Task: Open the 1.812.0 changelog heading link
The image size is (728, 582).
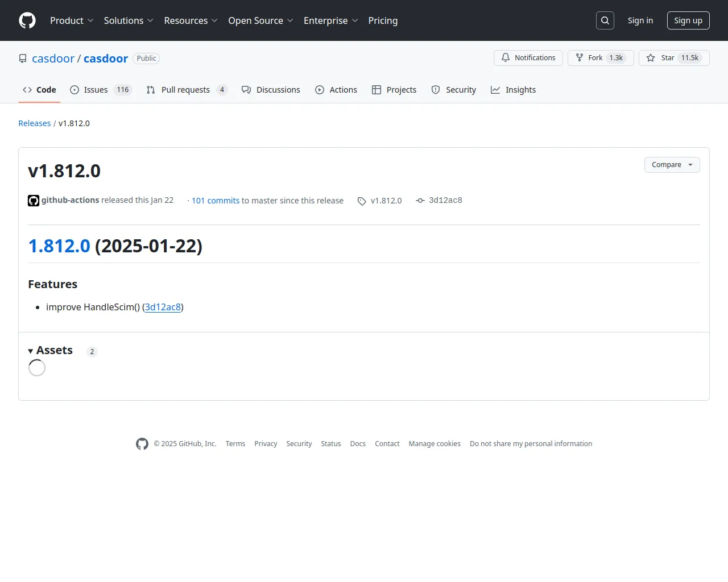Action: click(x=59, y=246)
